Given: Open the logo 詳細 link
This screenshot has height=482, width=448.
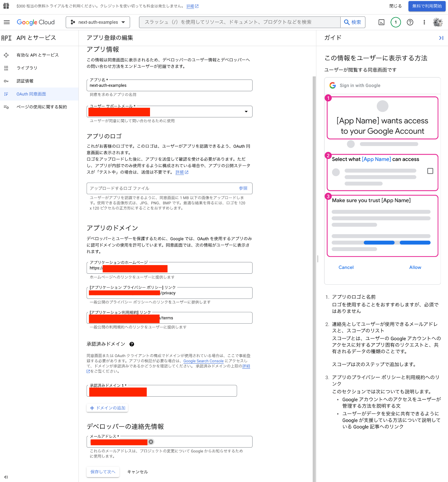Looking at the screenshot, I should [x=182, y=172].
